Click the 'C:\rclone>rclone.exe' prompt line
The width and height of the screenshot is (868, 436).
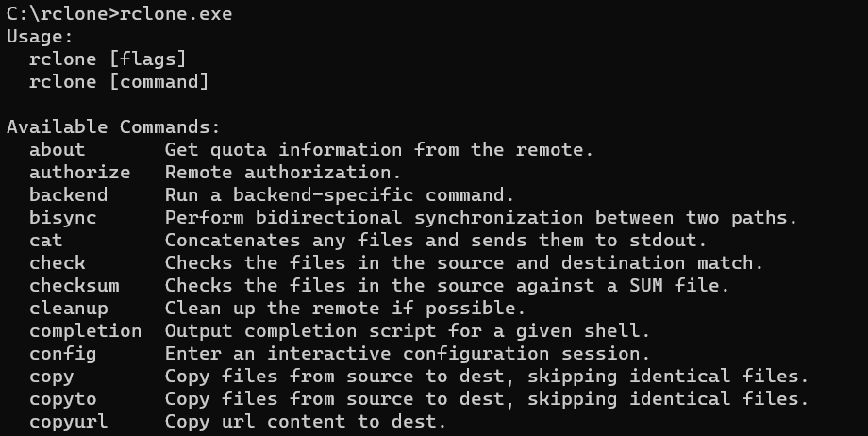tap(119, 14)
